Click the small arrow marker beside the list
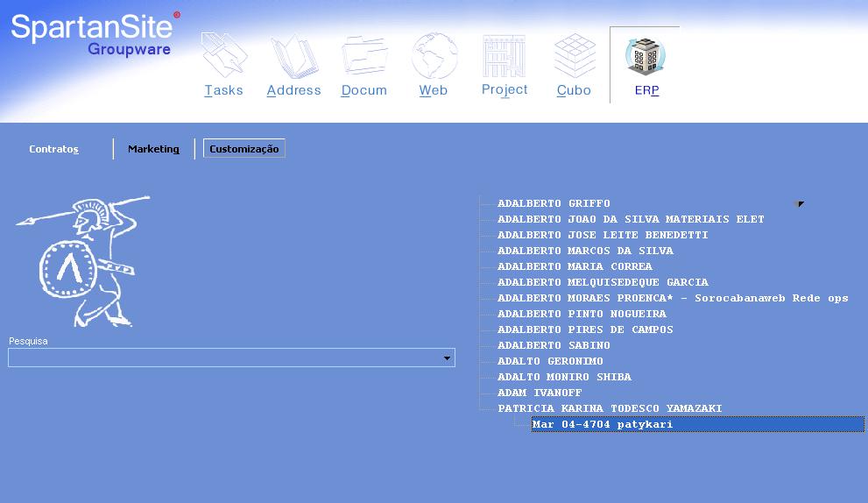The width and height of the screenshot is (868, 503). pos(800,204)
